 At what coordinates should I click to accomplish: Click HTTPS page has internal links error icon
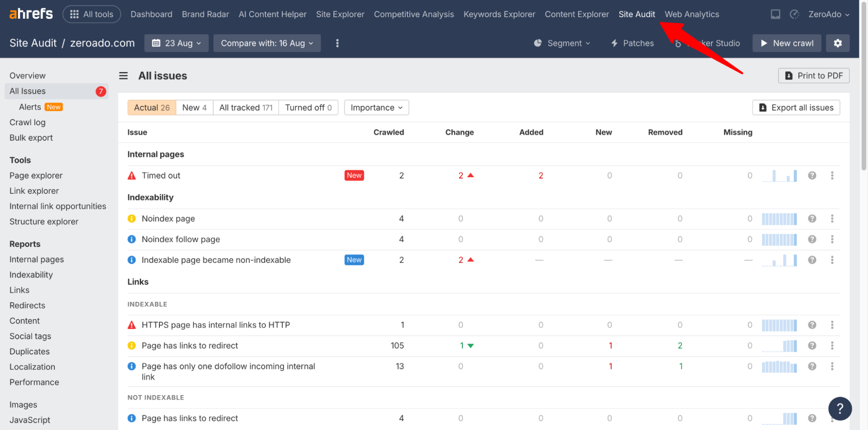point(132,325)
